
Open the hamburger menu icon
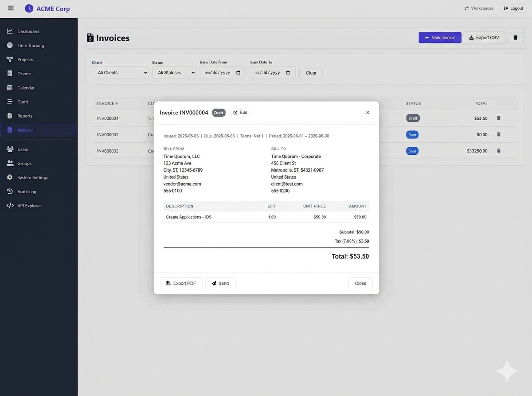(x=11, y=8)
